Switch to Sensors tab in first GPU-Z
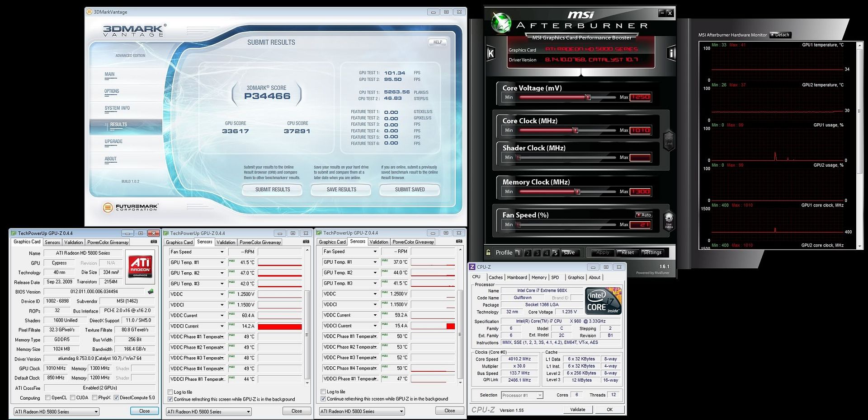This screenshot has width=868, height=420. pyautogui.click(x=52, y=243)
